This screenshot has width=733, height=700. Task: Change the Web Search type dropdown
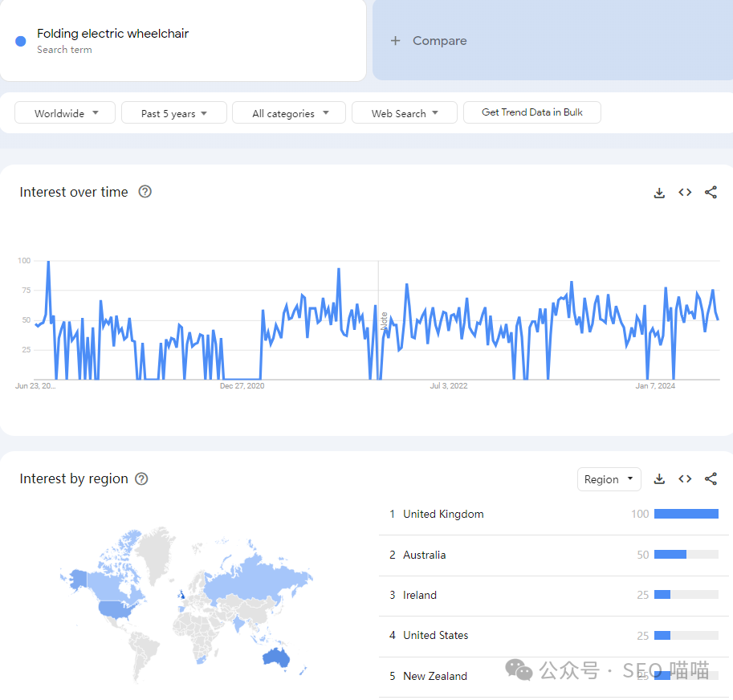pyautogui.click(x=404, y=113)
